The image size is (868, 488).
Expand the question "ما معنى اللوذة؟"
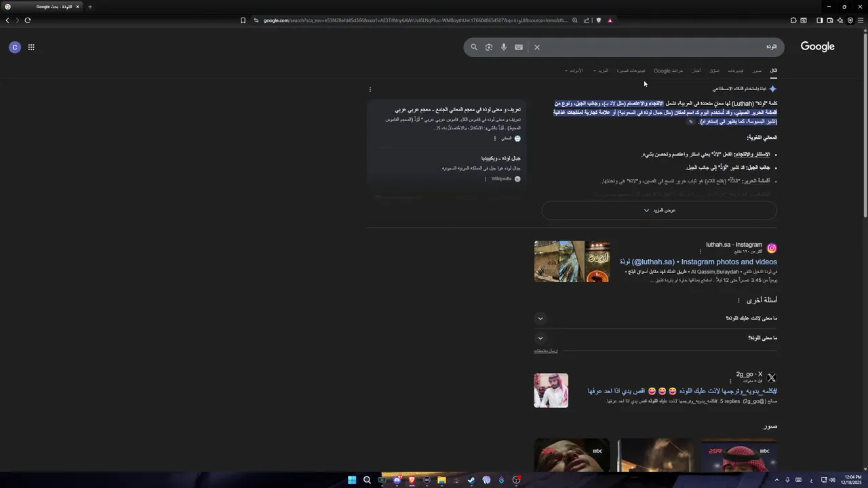pos(655,338)
